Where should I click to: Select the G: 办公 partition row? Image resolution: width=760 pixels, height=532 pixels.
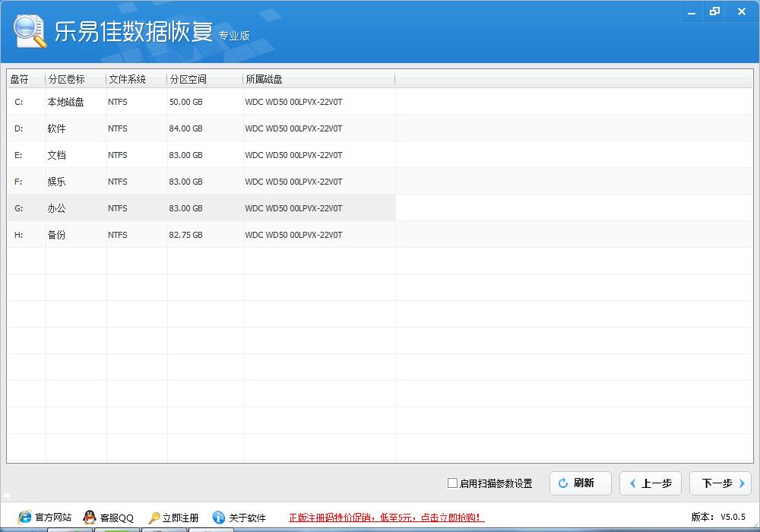[152, 207]
